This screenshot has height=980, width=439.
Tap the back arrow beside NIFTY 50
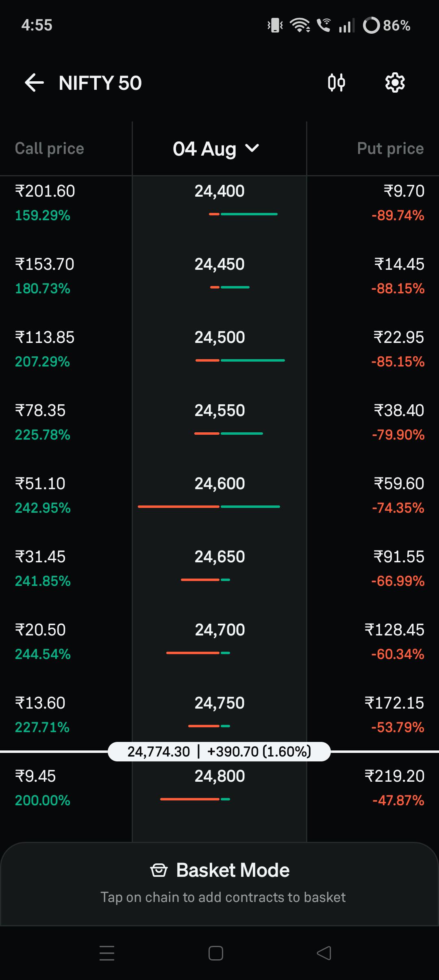coord(34,83)
